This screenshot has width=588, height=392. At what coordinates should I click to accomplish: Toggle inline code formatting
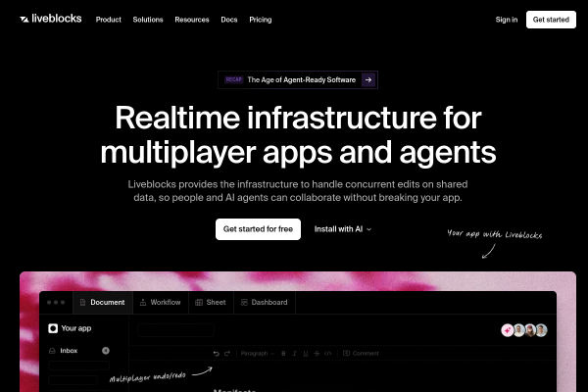coord(328,354)
